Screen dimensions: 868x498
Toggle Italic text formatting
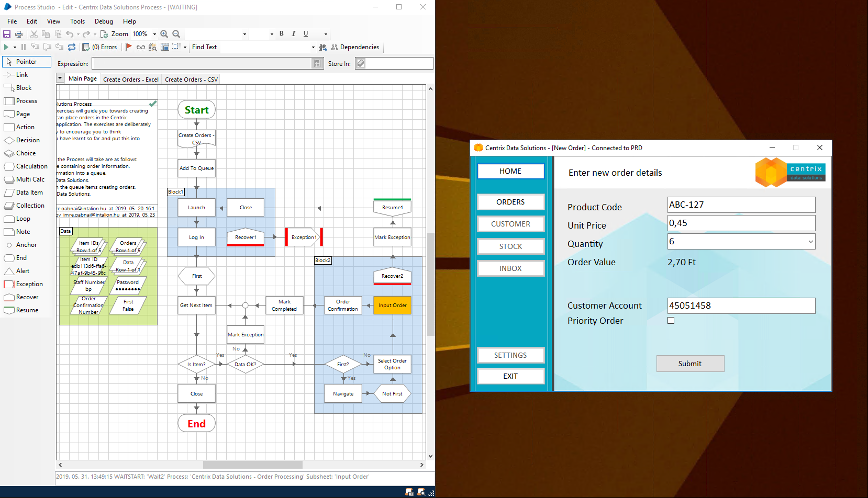click(x=294, y=33)
